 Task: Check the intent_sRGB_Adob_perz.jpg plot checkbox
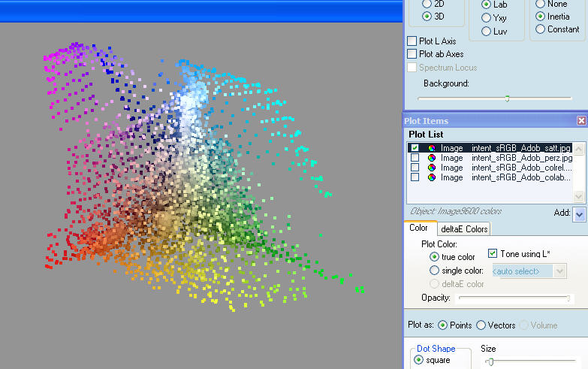[x=415, y=158]
